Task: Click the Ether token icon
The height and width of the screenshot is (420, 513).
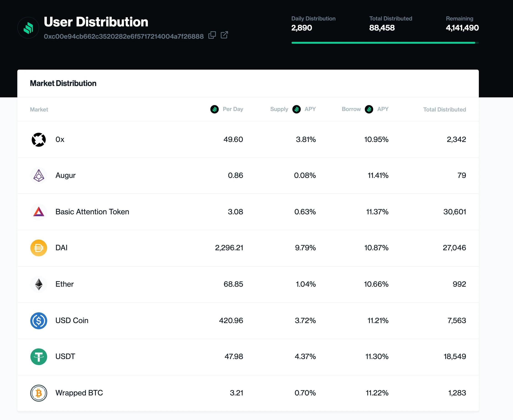Action: point(39,284)
